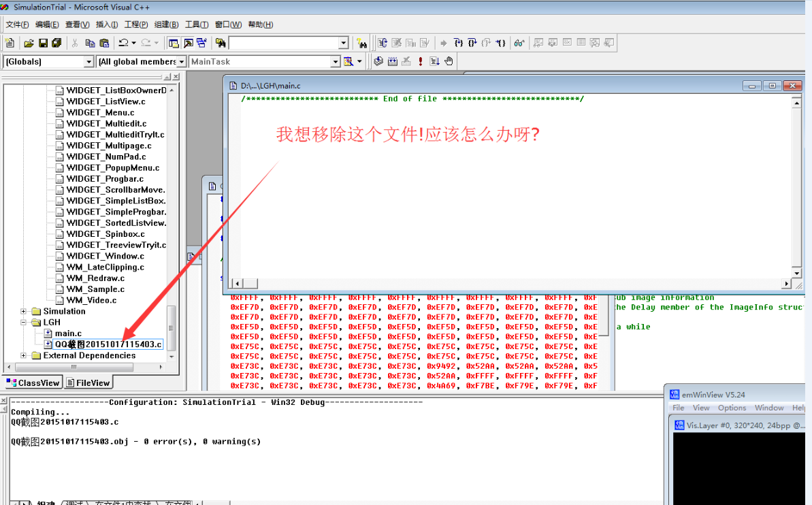Screen dimensions: 812x505
Task: Click the Find in Files icon
Action: tap(221, 43)
